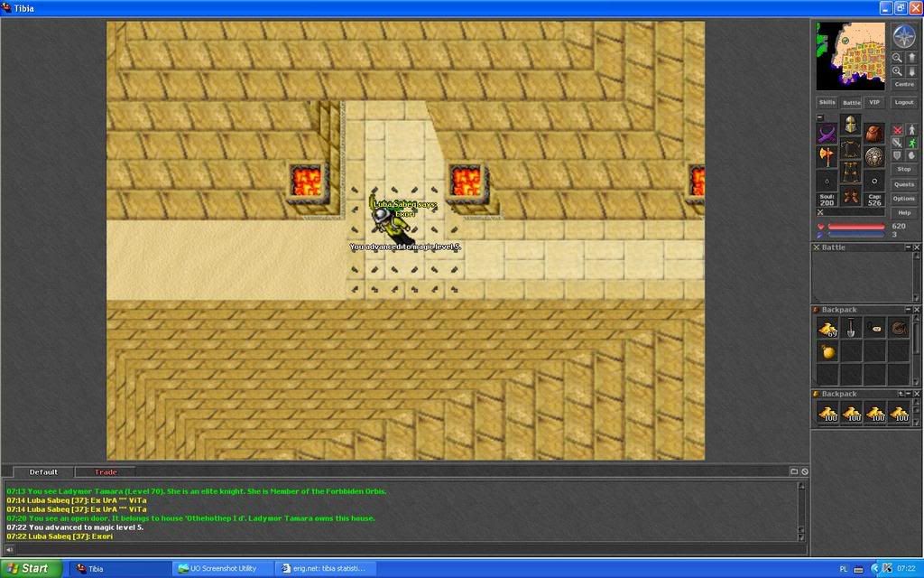Viewport: 924px width, 578px height.
Task: Click the PL language indicator in tray
Action: (843, 569)
